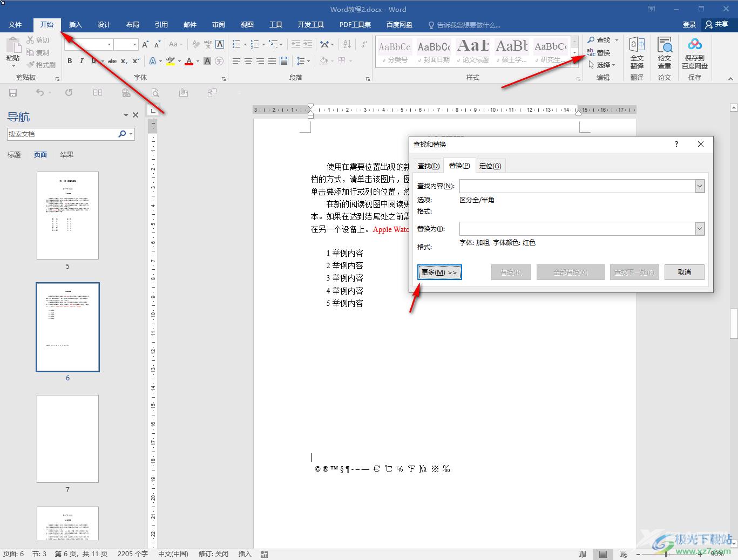Click the Save icon in quick access toolbar
The height and width of the screenshot is (560, 738).
[13, 93]
